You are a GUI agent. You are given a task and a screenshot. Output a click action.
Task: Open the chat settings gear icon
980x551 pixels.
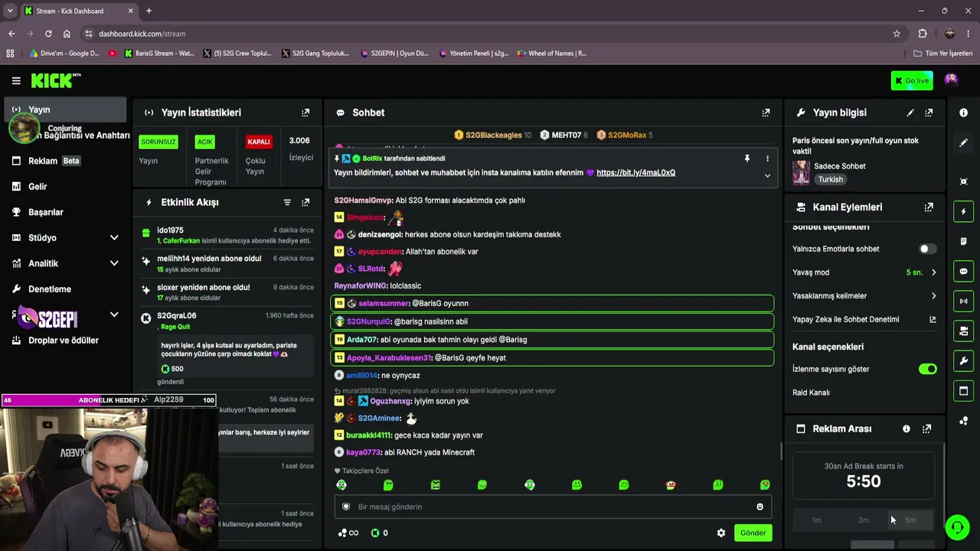point(721,533)
